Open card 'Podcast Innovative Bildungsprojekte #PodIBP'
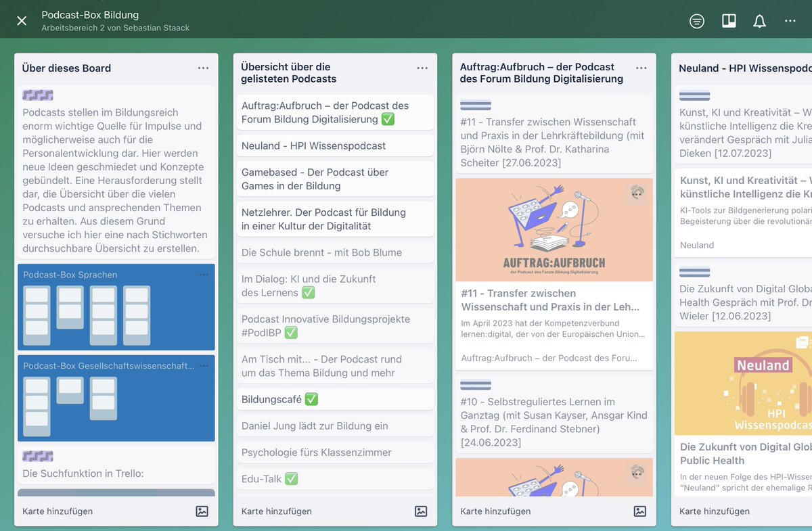Image resolution: width=812 pixels, height=531 pixels. pyautogui.click(x=335, y=325)
